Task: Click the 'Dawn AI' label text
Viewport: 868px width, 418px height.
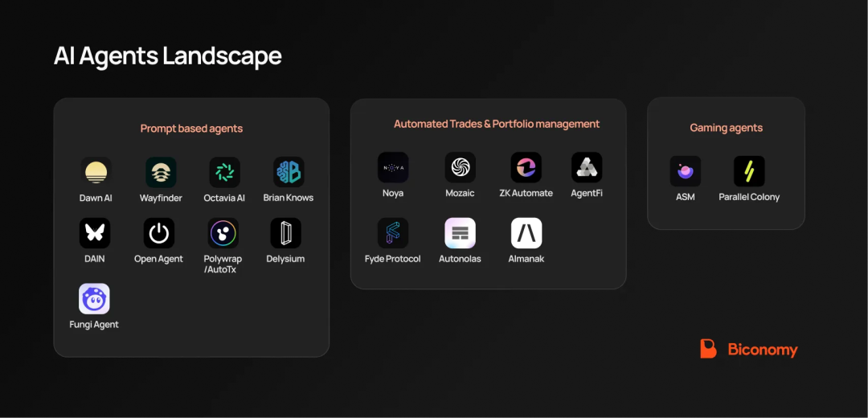Action: (96, 198)
